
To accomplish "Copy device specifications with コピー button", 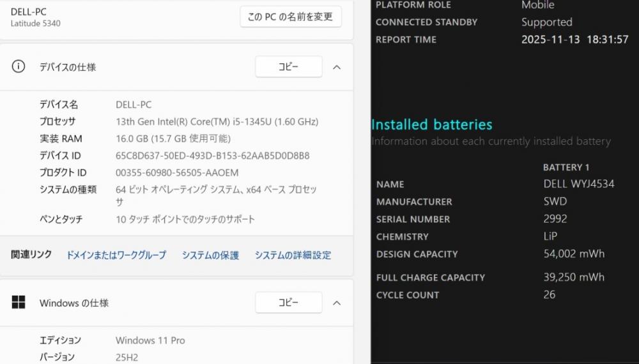I will (x=288, y=67).
